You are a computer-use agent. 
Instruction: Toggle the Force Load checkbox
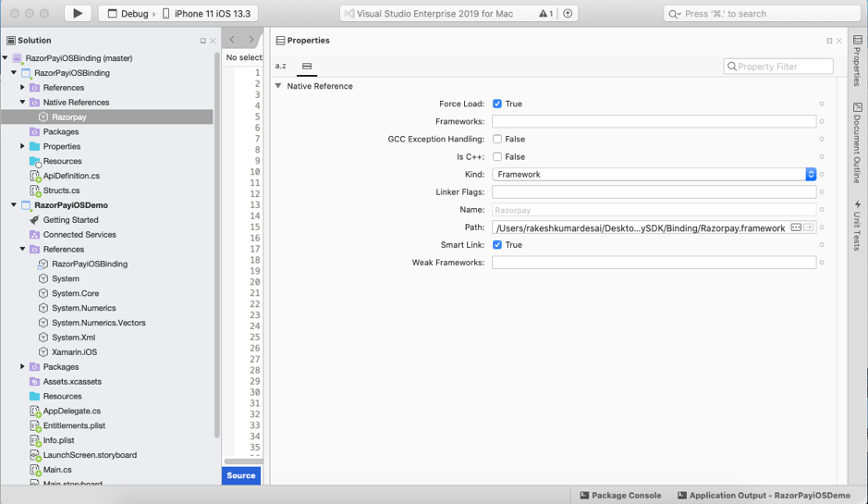coord(497,104)
